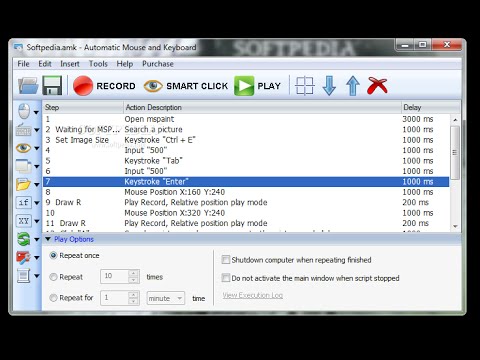Click the repeat times input showing 10
480x360 pixels.
(114, 276)
